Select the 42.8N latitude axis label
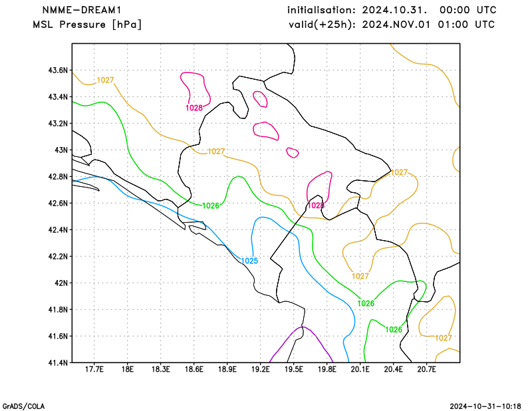The image size is (532, 411). click(58, 176)
